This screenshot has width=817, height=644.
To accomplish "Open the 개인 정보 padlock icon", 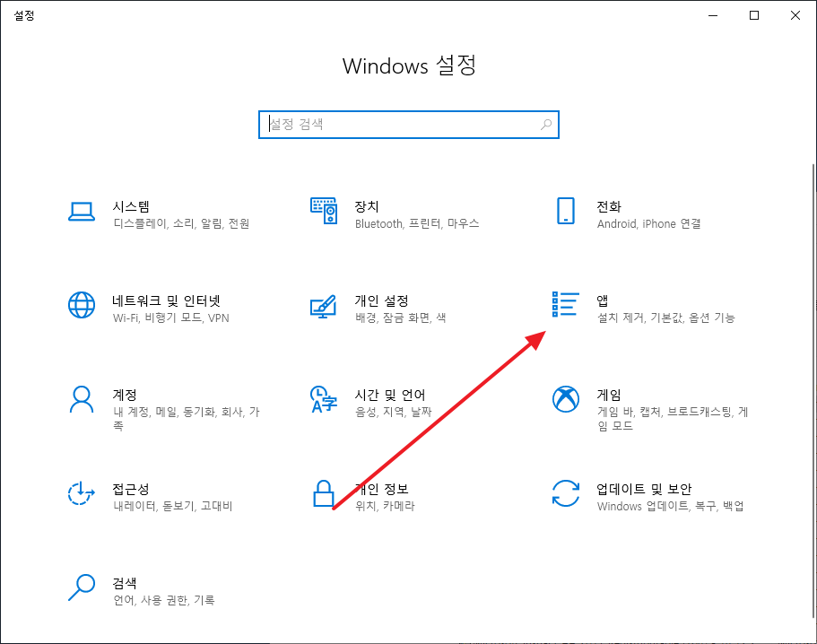I will click(324, 493).
